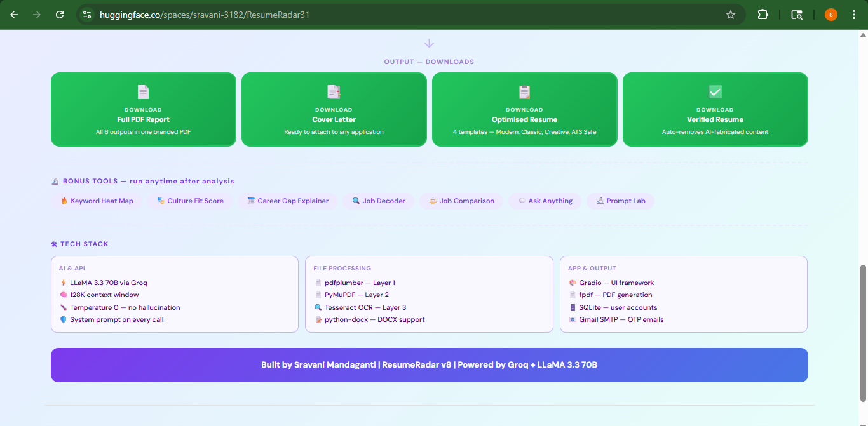Download the Full PDF Report
Image resolution: width=868 pixels, height=426 pixels.
144,109
